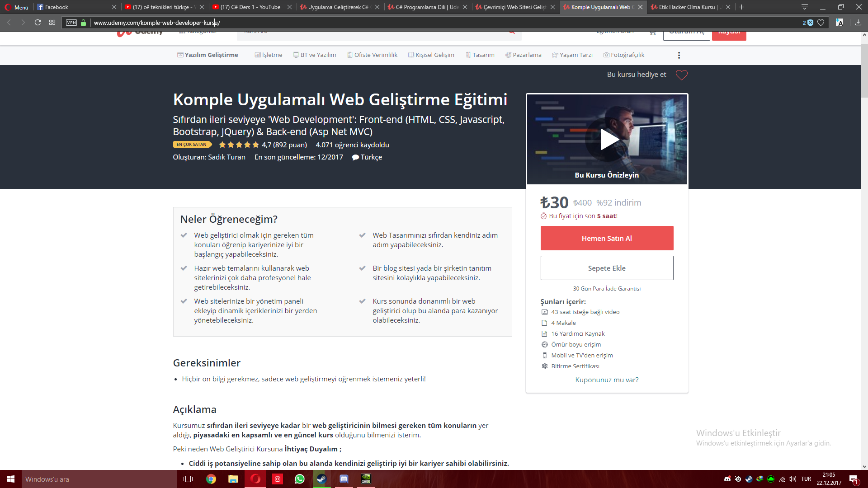The height and width of the screenshot is (488, 868).
Task: Open the red camera app on taskbar
Action: tap(278, 479)
